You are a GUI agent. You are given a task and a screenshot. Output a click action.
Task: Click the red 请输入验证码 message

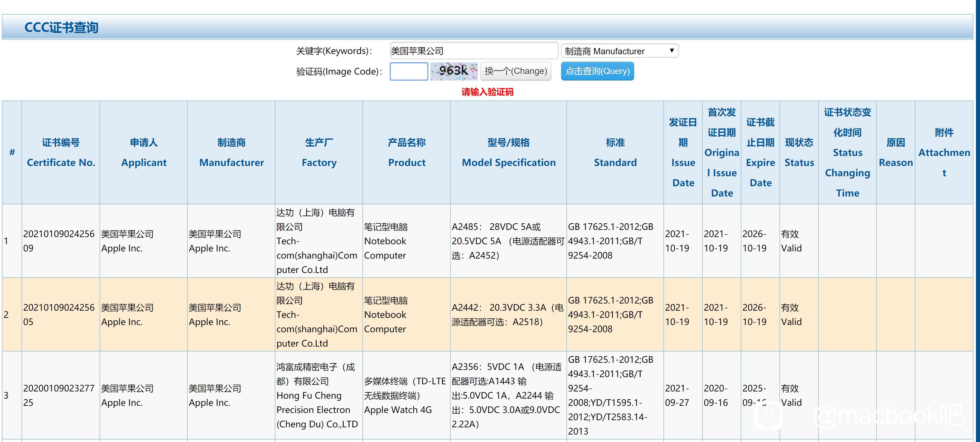tap(487, 92)
